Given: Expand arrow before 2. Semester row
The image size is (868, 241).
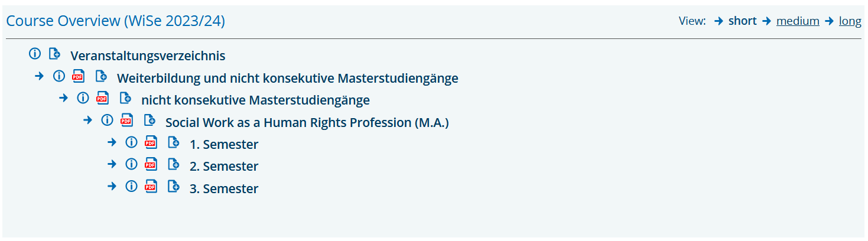Looking at the screenshot, I should (112, 164).
